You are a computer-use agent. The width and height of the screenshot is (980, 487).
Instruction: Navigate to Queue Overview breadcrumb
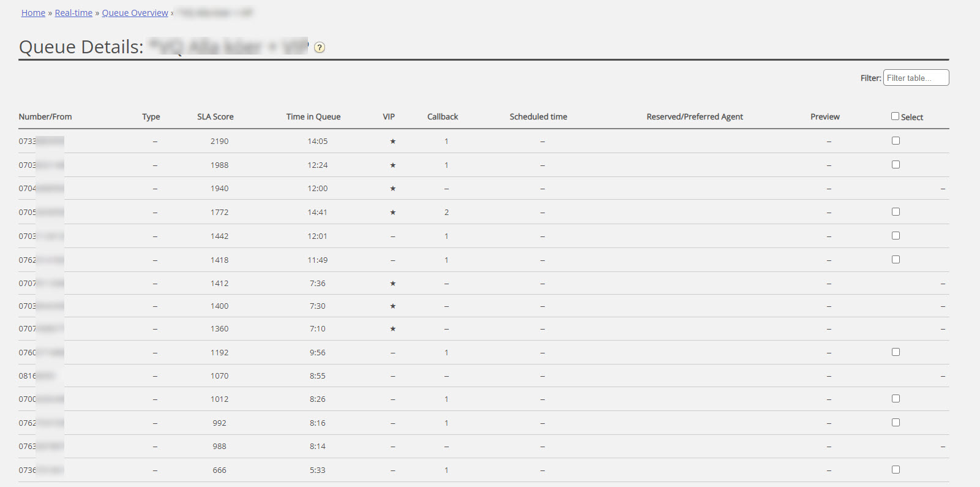click(x=135, y=13)
